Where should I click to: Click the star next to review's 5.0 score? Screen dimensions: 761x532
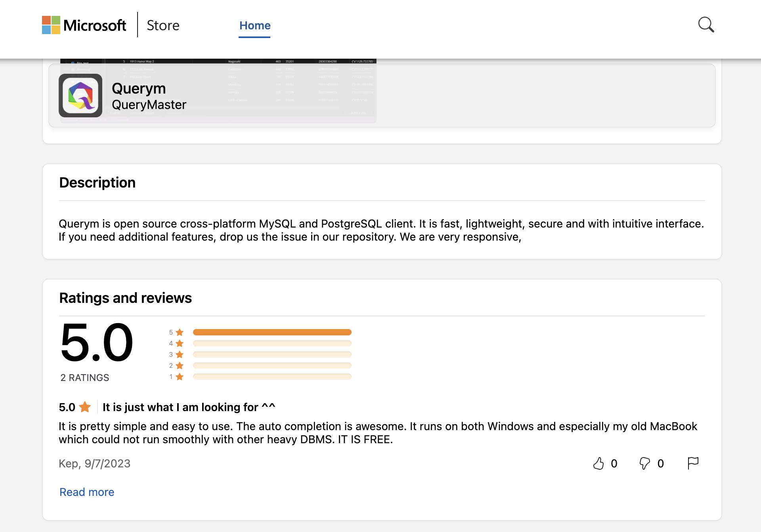tap(85, 407)
